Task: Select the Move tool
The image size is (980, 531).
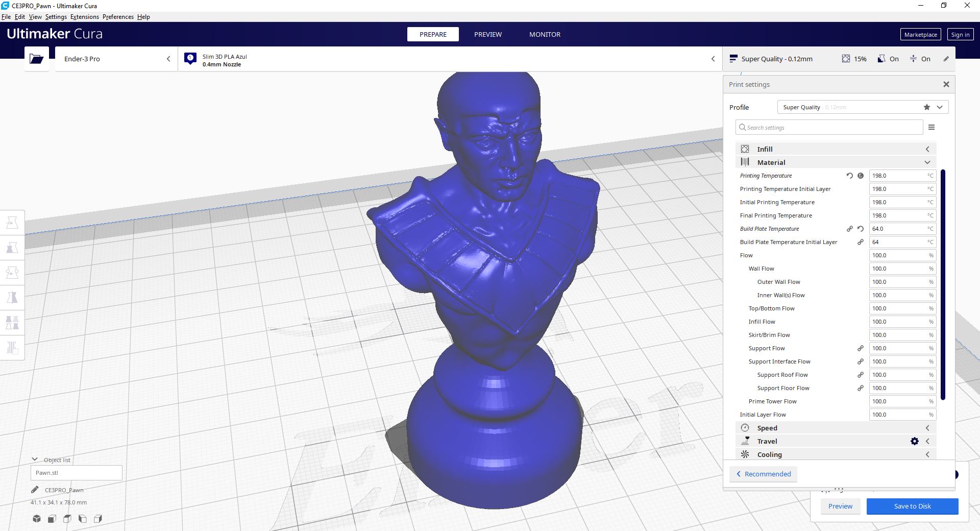Action: [12, 222]
